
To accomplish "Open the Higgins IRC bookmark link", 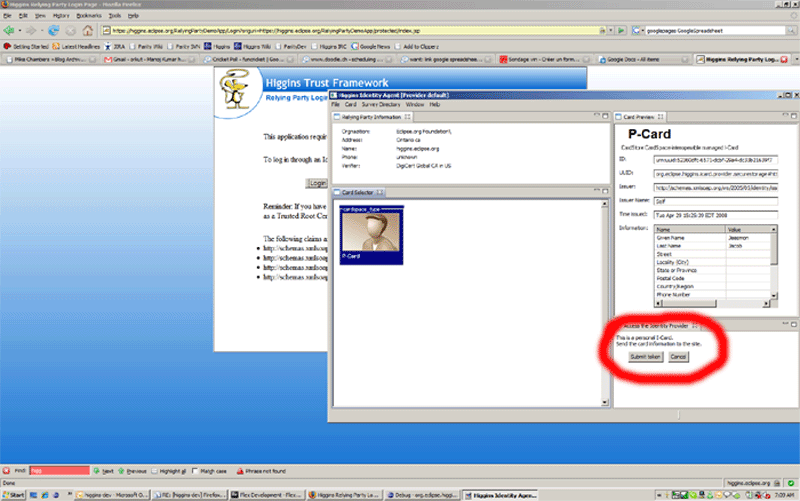I will pos(329,46).
